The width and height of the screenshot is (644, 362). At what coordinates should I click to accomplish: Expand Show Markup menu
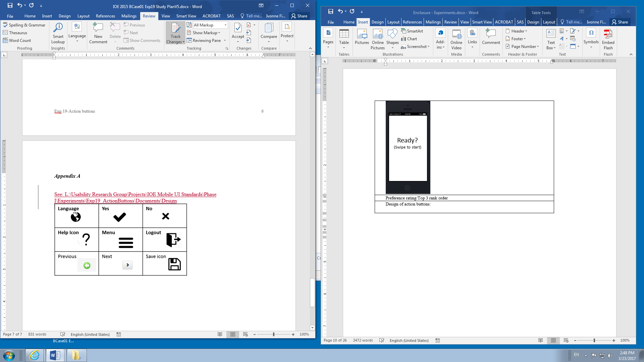point(206,33)
